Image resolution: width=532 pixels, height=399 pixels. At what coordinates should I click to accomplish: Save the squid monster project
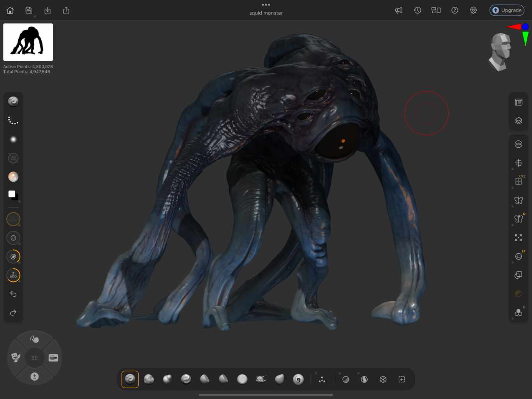(29, 11)
